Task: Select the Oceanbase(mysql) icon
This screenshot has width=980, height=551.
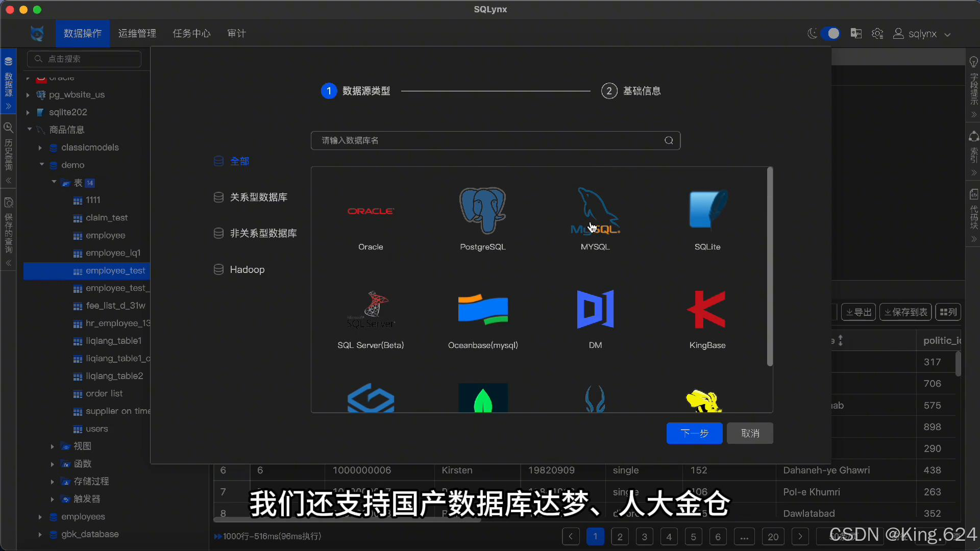Action: 483,309
